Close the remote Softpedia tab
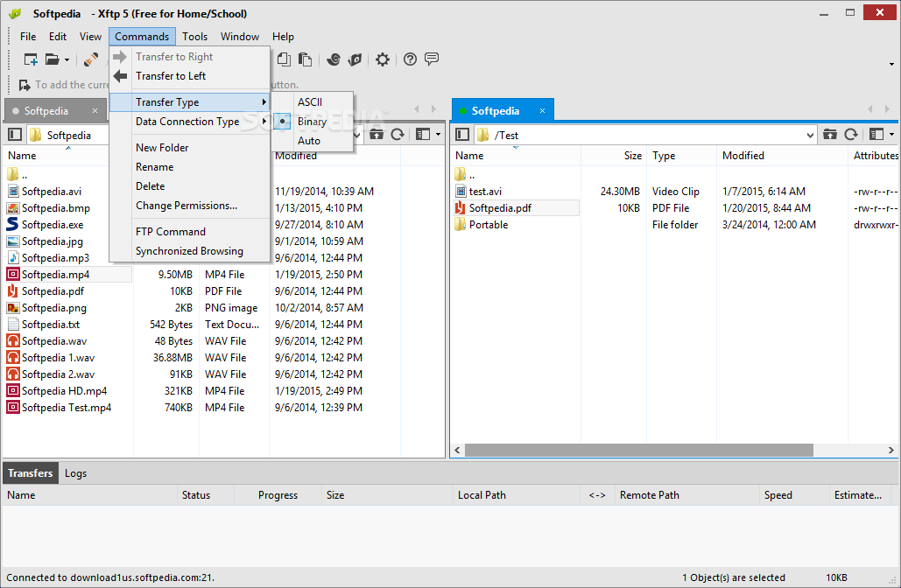 click(x=542, y=111)
